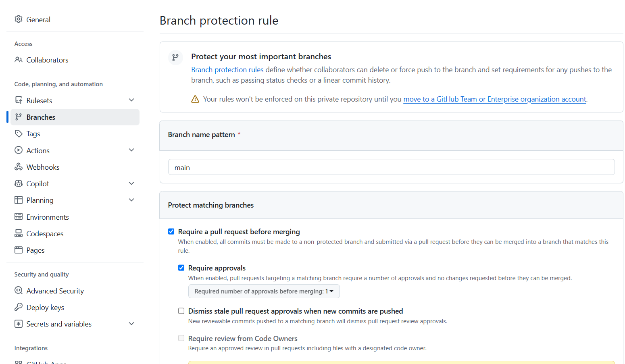The width and height of the screenshot is (625, 364).
Task: Expand the Actions sidebar chevron
Action: tap(131, 150)
